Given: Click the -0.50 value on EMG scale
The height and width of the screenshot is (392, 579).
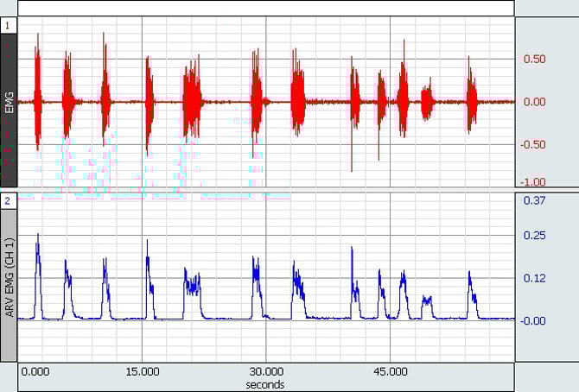Looking at the screenshot, I should click(533, 145).
